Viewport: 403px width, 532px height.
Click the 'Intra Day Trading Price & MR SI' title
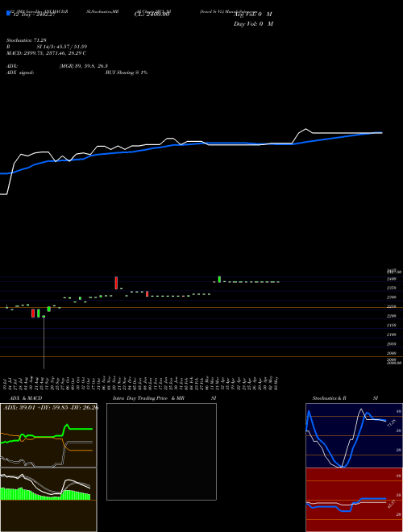pos(164,398)
